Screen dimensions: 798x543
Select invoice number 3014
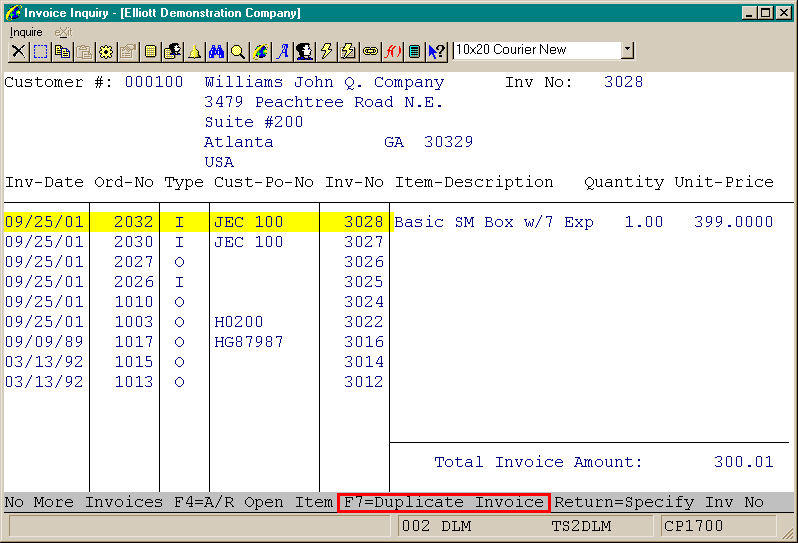[x=363, y=361]
